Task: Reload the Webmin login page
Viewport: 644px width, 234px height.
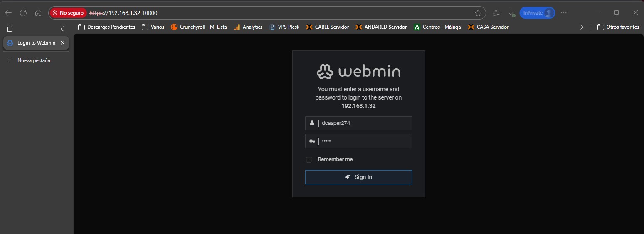Action: 23,13
